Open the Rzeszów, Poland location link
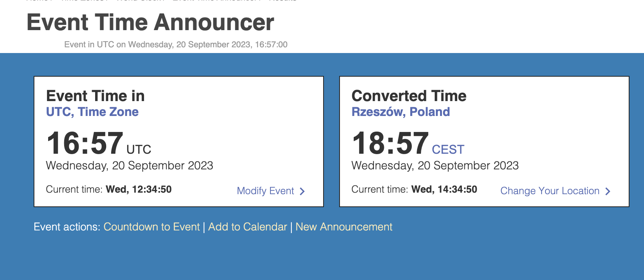This screenshot has height=280, width=644. (x=401, y=112)
